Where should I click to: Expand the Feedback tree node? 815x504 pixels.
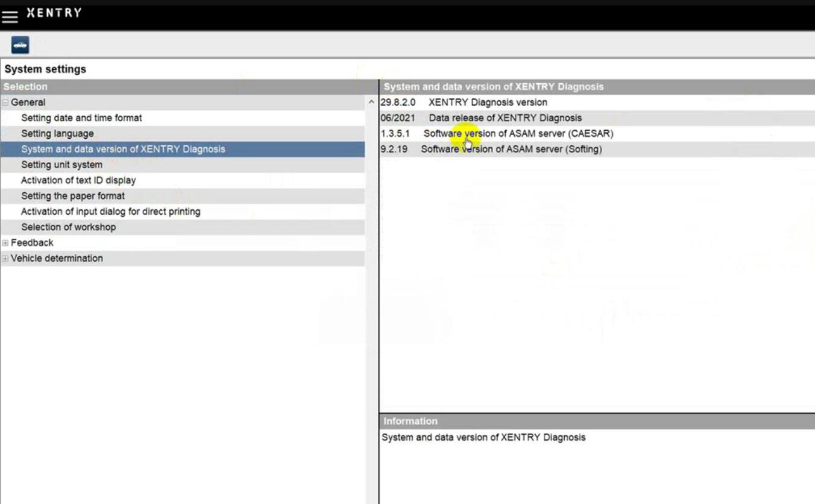pos(5,243)
